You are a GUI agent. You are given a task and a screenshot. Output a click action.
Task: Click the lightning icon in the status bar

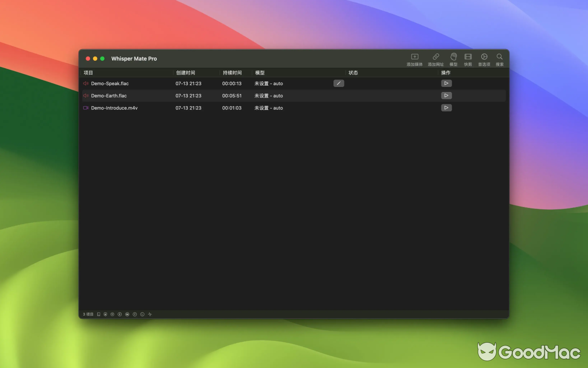pos(120,314)
